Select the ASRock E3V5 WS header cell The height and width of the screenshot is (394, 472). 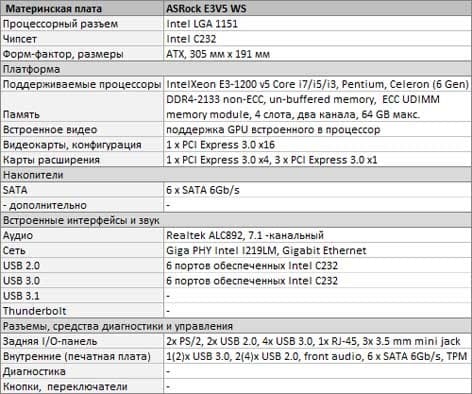coord(318,8)
